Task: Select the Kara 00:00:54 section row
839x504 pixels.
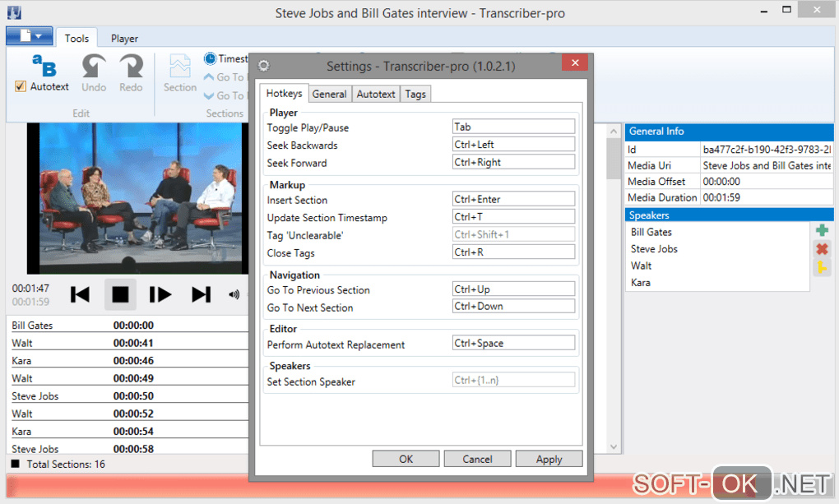Action: tap(129, 431)
